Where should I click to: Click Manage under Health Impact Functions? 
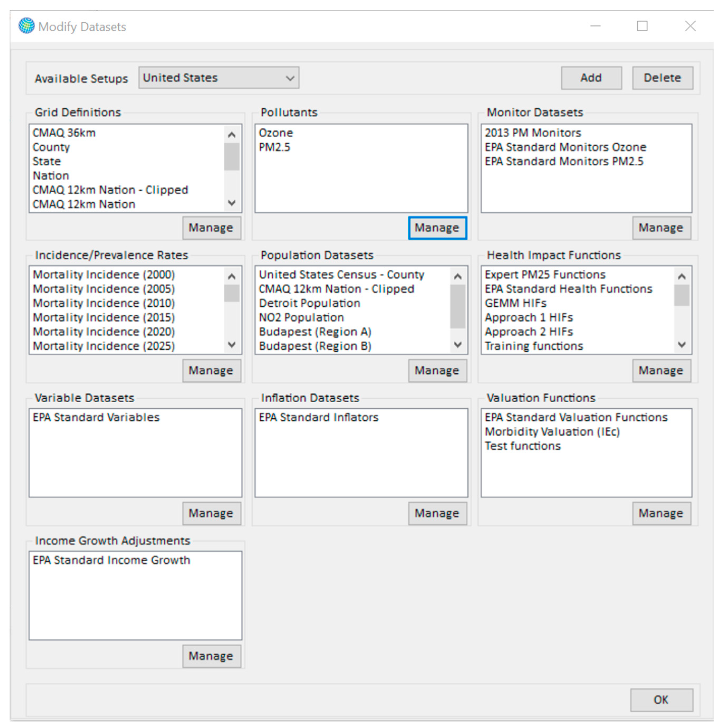661,370
